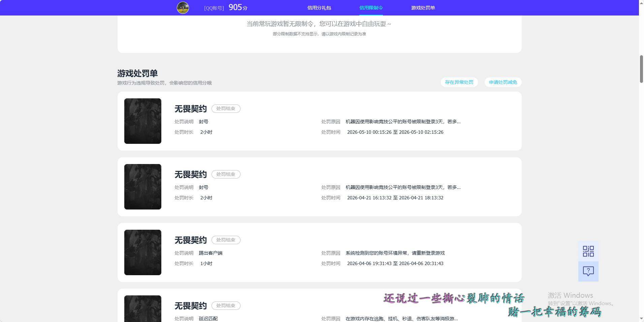Click the [QQ账号] label
644x322 pixels.
[x=214, y=8]
